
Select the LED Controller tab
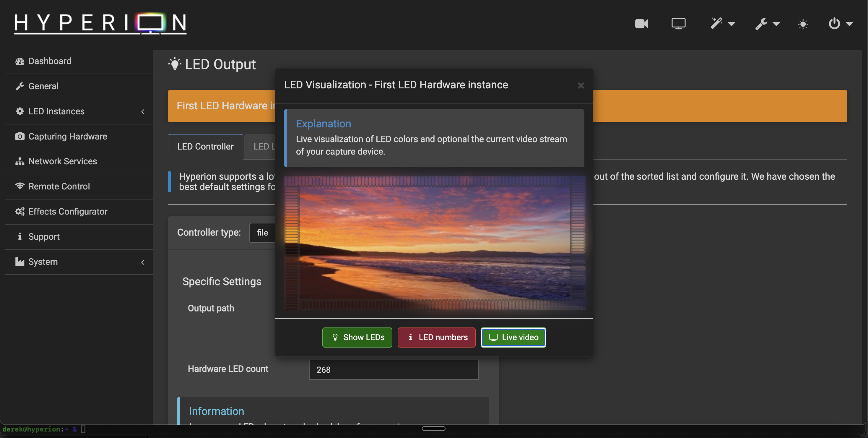pos(205,147)
